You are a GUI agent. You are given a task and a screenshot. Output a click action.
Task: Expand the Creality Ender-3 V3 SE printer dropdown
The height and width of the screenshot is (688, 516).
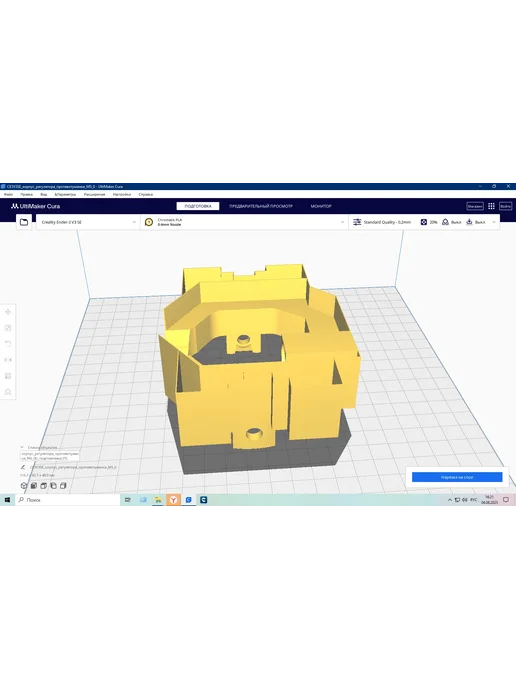point(88,222)
